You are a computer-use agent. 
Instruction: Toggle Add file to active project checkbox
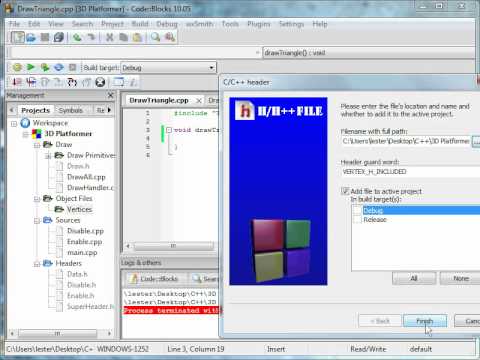tap(345, 191)
